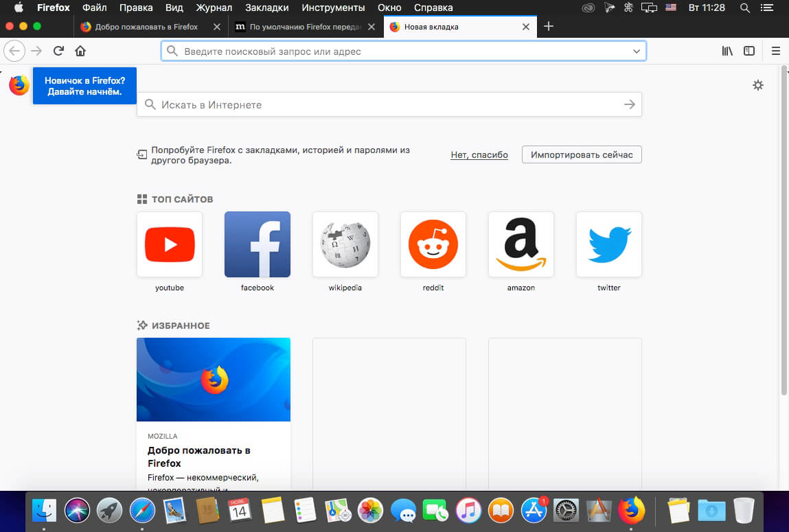Expand the address bar history dropdown
The image size is (789, 532).
point(637,51)
